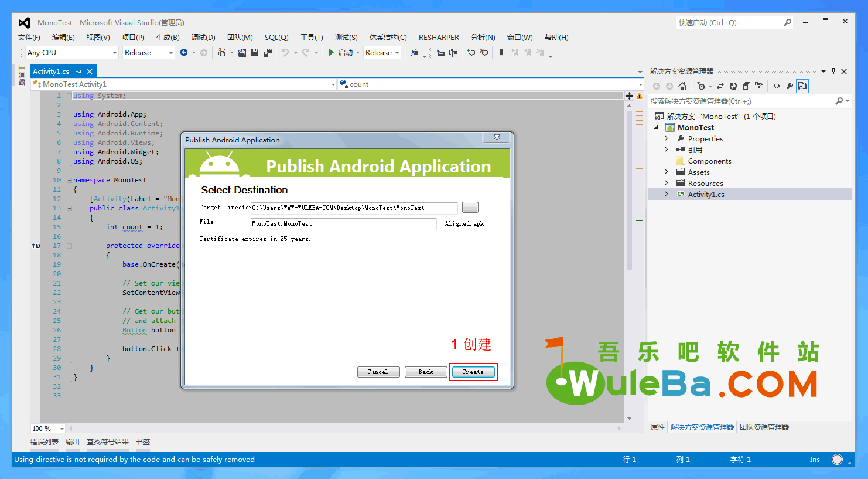868x479 pixels.
Task: Click the Save All toolbar icon
Action: point(267,53)
